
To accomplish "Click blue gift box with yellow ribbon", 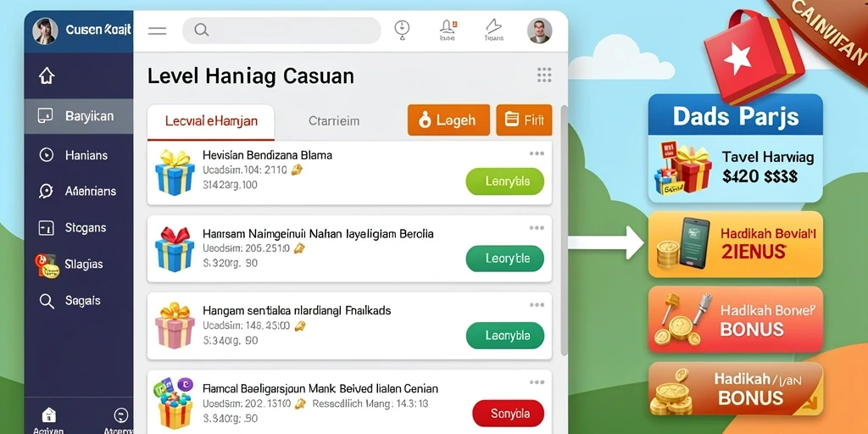I will 175,173.
